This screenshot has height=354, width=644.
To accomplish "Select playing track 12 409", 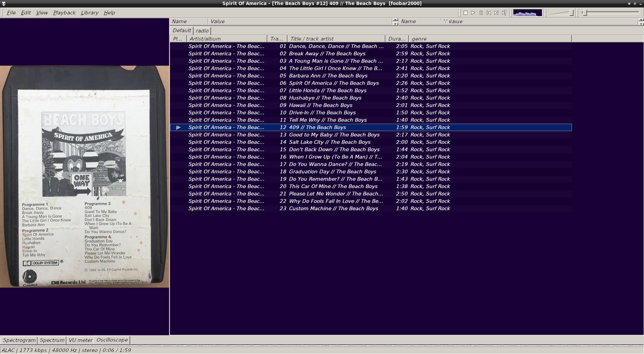I will 371,127.
